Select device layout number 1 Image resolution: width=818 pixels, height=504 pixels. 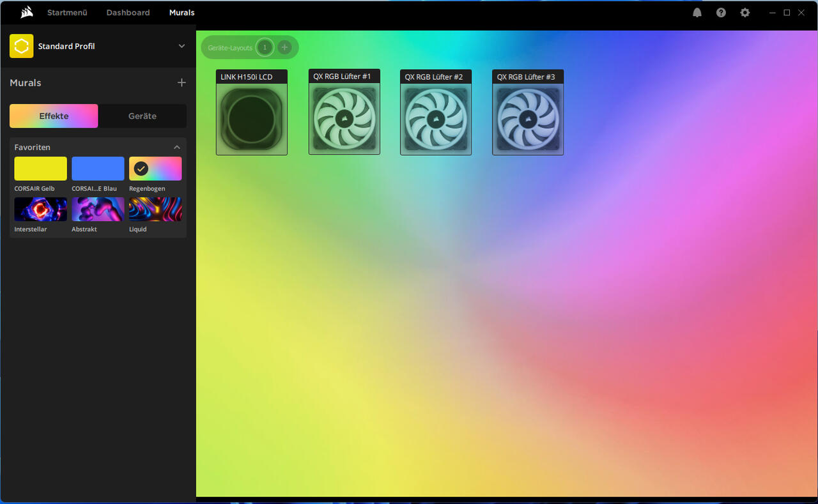(x=265, y=47)
